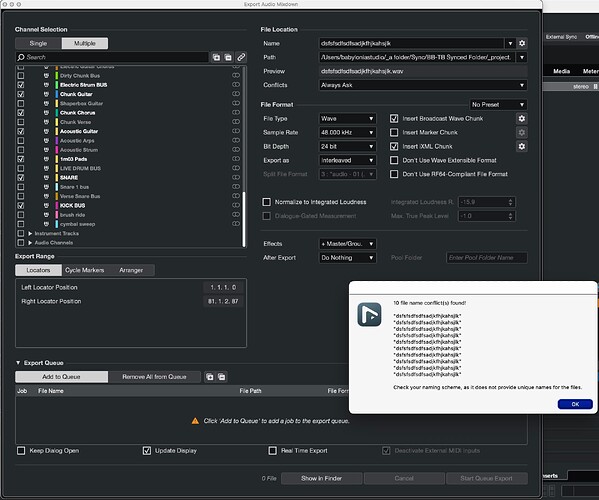Image resolution: width=599 pixels, height=500 pixels.
Task: Open the After Export dropdown
Action: 347,258
